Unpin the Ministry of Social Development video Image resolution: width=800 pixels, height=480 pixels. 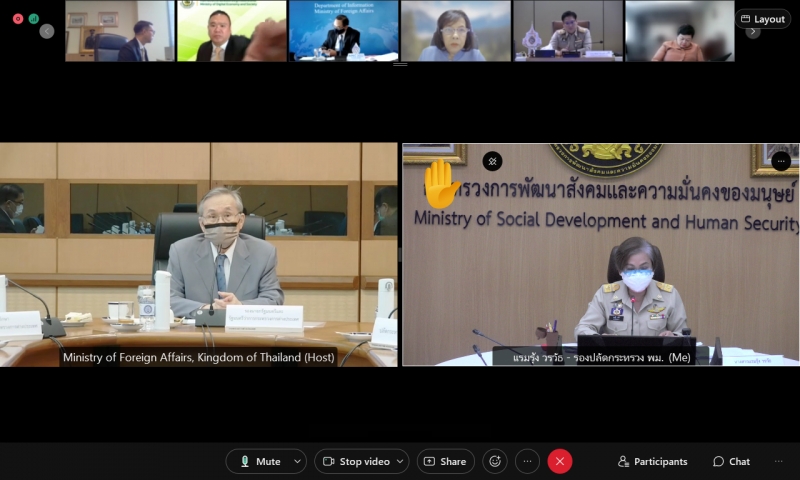[492, 161]
